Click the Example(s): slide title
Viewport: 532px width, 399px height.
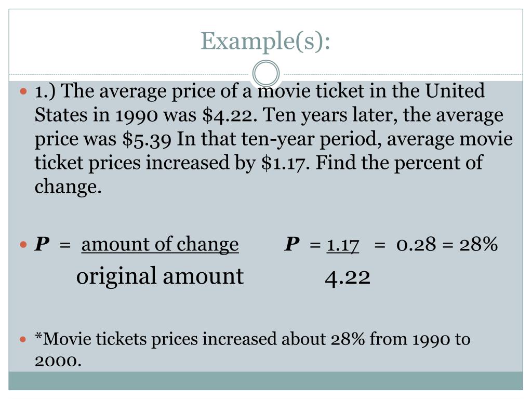[265, 42]
